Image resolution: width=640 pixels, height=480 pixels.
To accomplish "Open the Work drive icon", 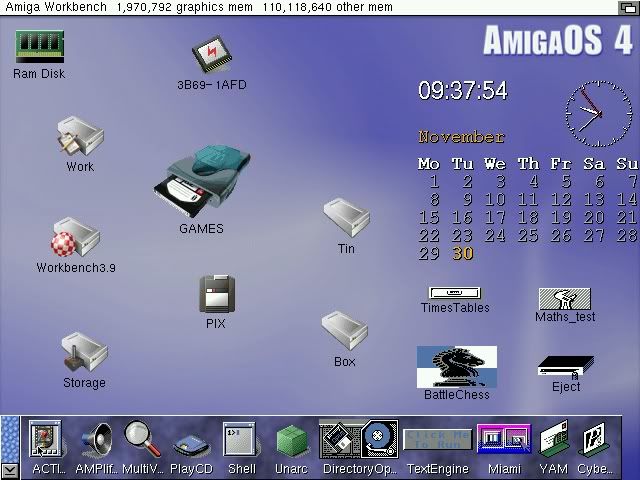I will click(x=80, y=136).
